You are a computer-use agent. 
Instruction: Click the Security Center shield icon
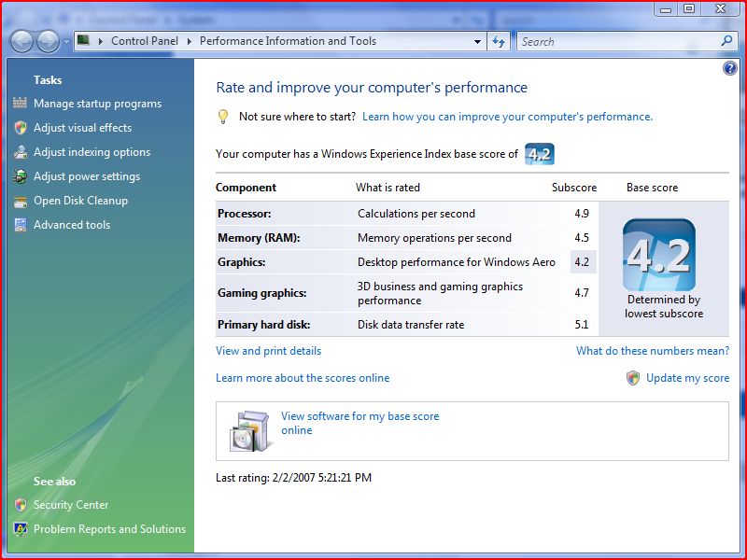coord(20,505)
